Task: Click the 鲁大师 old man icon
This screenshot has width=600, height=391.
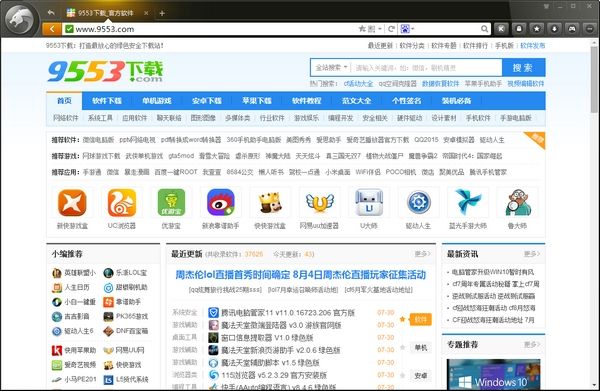Action: coord(517,202)
